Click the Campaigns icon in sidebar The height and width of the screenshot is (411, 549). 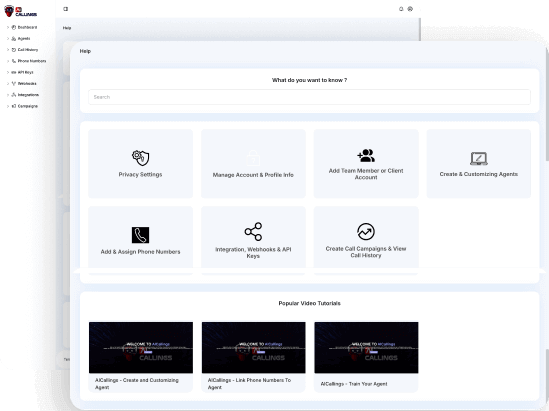tap(14, 106)
